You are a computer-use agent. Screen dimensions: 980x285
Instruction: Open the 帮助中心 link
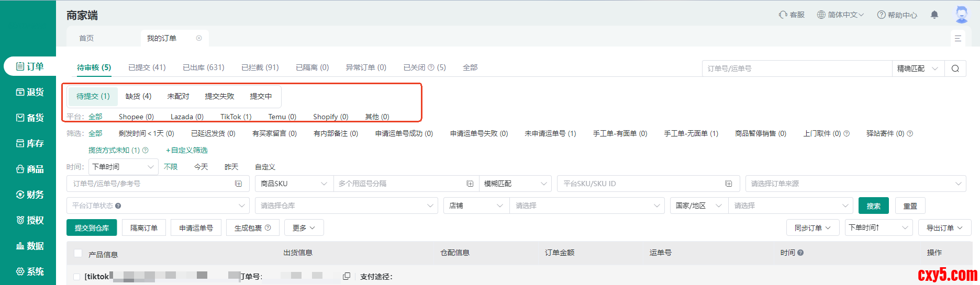[x=897, y=15]
